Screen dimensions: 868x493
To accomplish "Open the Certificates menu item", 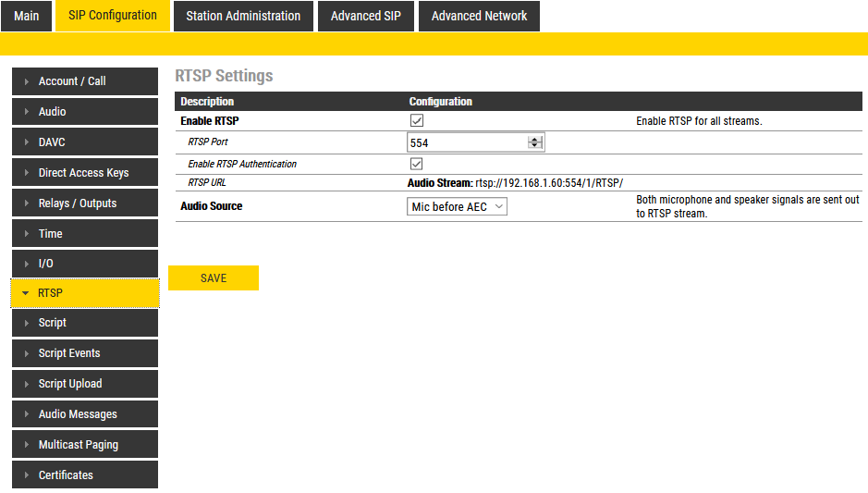I will (66, 475).
